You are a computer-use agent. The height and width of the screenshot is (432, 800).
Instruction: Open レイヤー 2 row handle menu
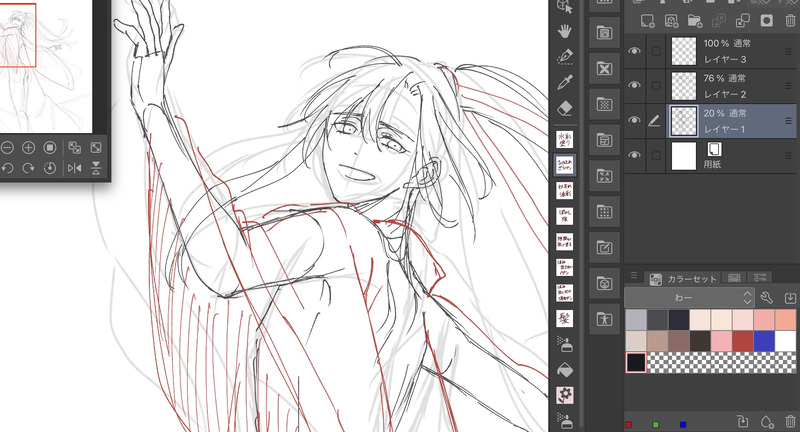point(789,86)
